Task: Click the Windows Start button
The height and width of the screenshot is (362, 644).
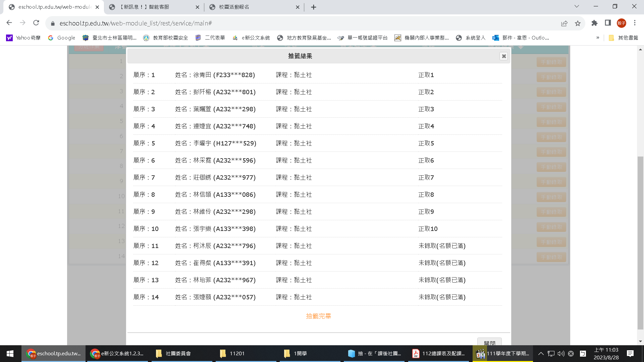Action: coord(10,354)
